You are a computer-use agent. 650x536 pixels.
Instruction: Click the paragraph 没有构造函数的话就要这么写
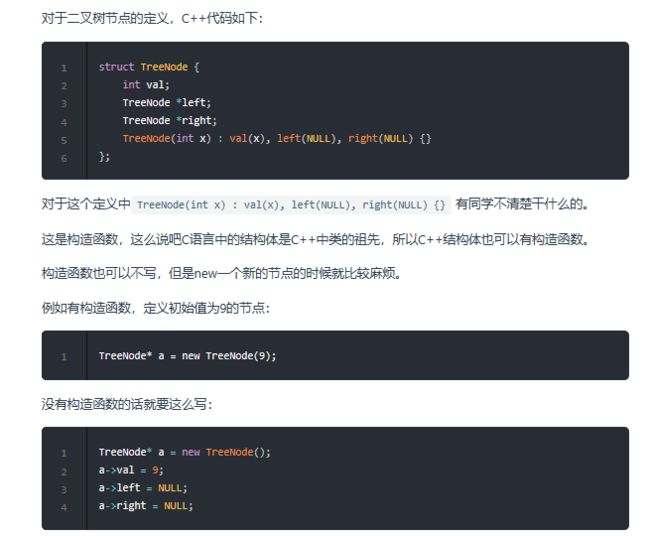coord(127,404)
